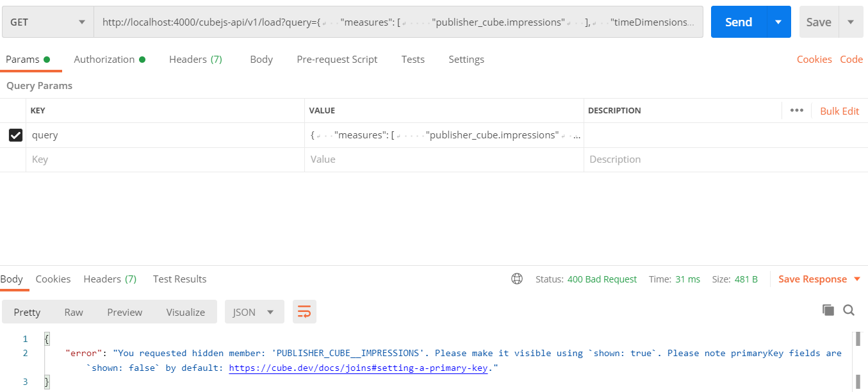Search within the response body
The height and width of the screenshot is (392, 868).
849,310
